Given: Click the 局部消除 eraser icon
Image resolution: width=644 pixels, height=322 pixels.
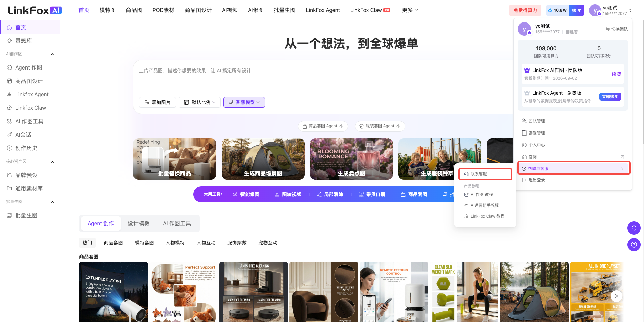Looking at the screenshot, I should tap(319, 194).
